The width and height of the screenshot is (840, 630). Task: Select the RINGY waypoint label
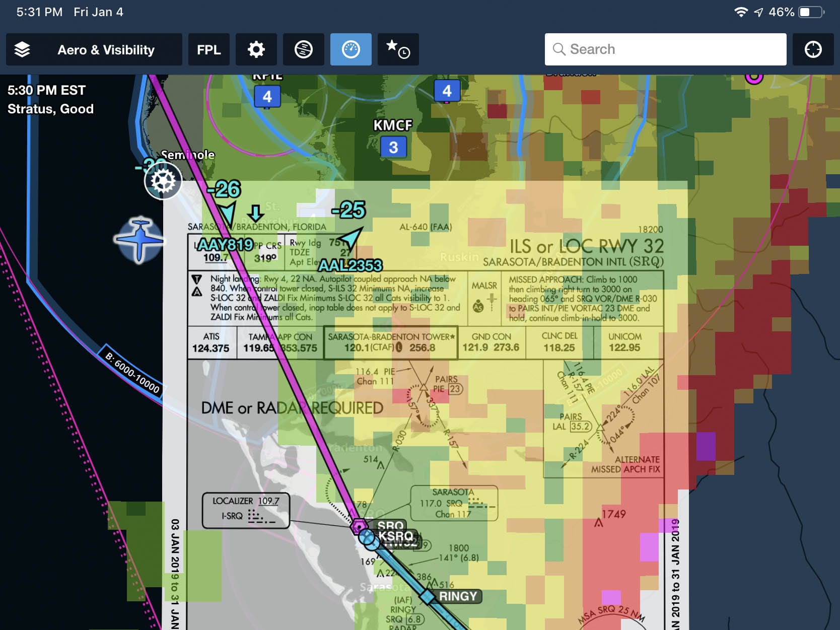[458, 596]
